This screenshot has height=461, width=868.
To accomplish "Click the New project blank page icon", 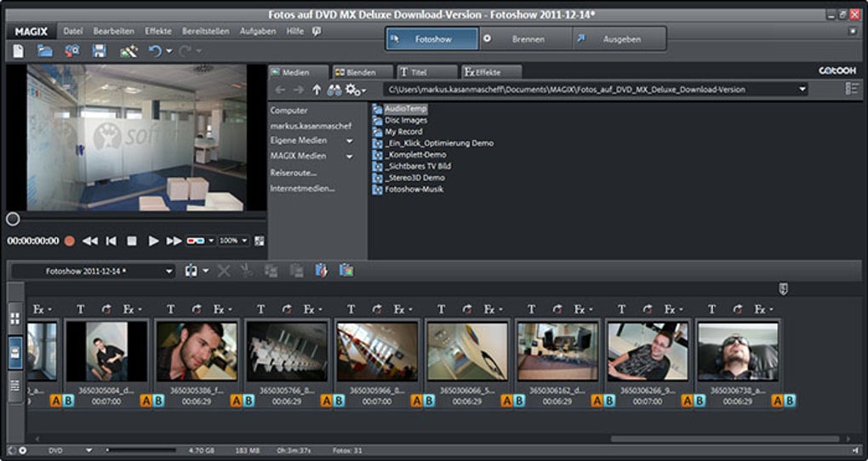I will pos(19,51).
